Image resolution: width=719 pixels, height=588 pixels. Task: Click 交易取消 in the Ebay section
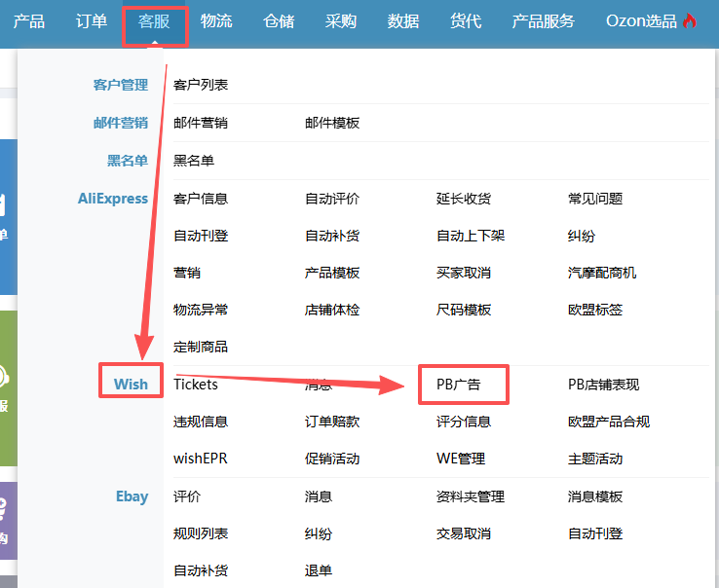click(x=464, y=533)
